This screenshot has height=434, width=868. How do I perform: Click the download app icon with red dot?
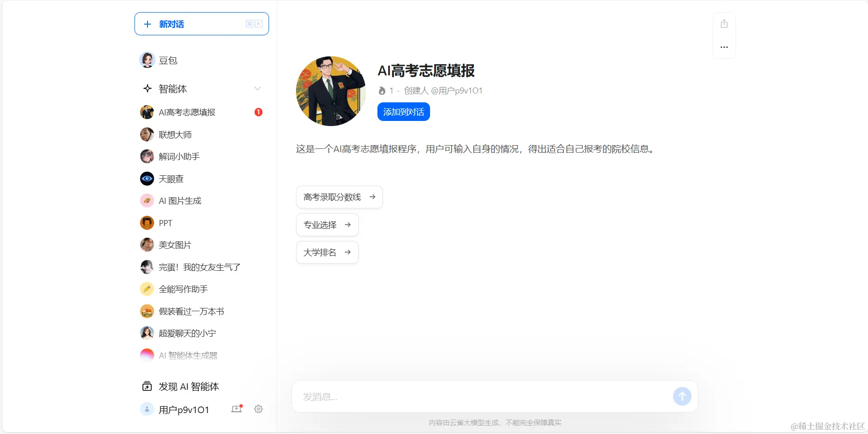237,409
